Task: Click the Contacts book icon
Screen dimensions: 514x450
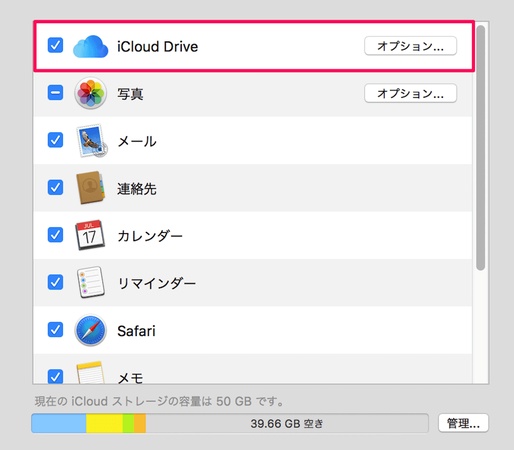Action: (x=90, y=187)
